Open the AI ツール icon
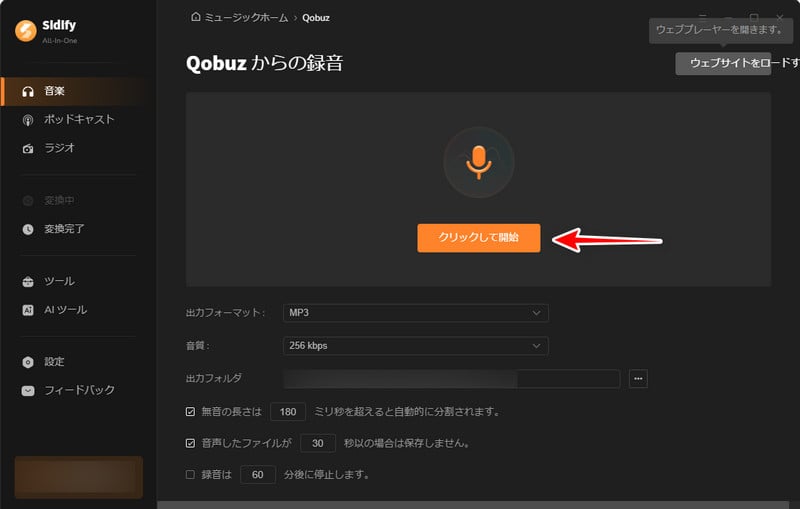800x509 pixels. pos(28,310)
